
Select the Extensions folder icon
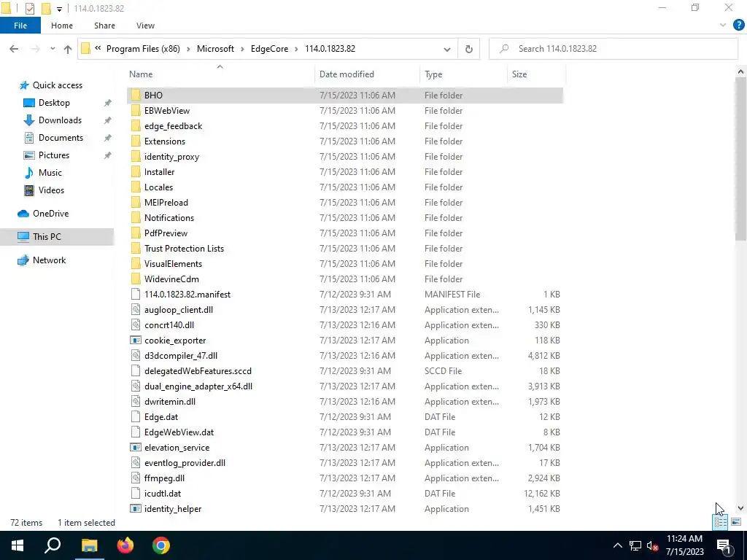point(136,141)
